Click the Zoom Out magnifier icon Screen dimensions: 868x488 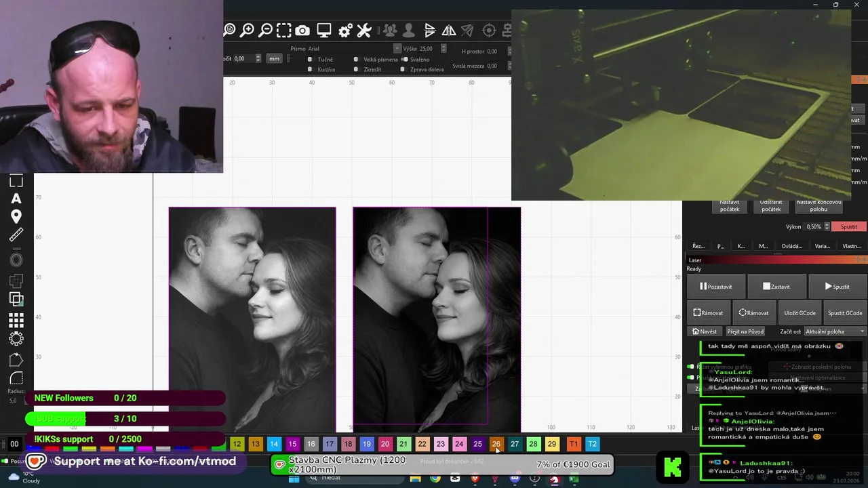pyautogui.click(x=266, y=30)
